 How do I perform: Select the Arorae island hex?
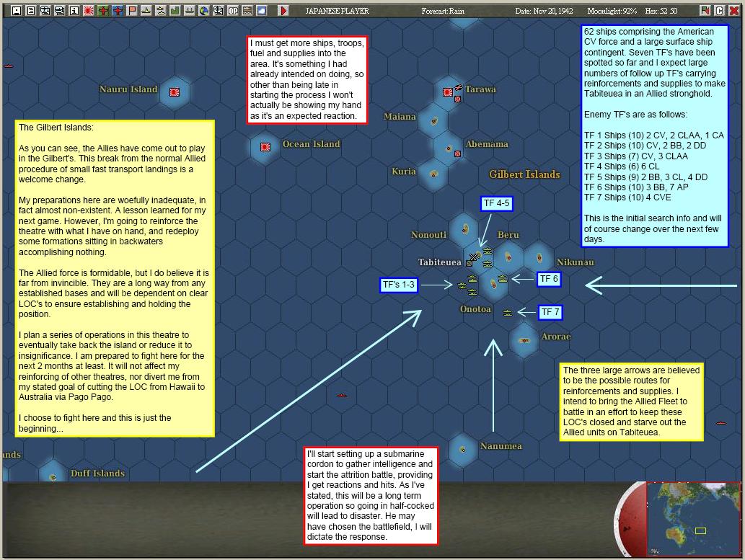[524, 340]
